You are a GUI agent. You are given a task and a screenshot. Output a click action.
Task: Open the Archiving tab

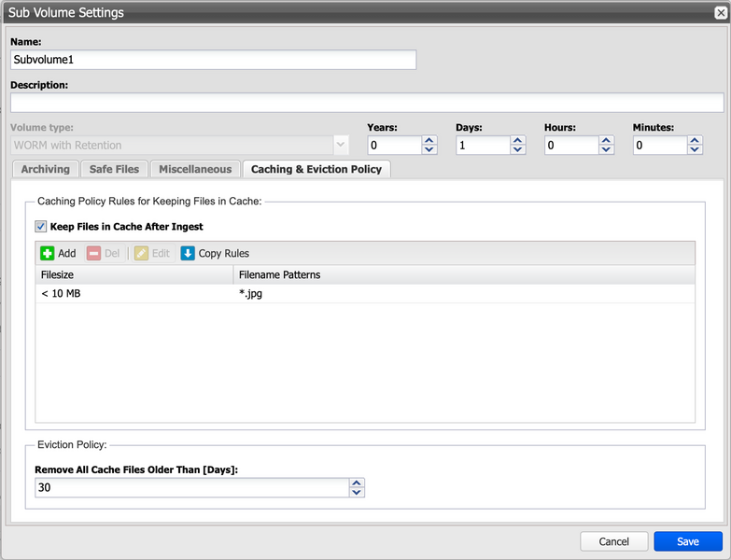[x=45, y=169]
